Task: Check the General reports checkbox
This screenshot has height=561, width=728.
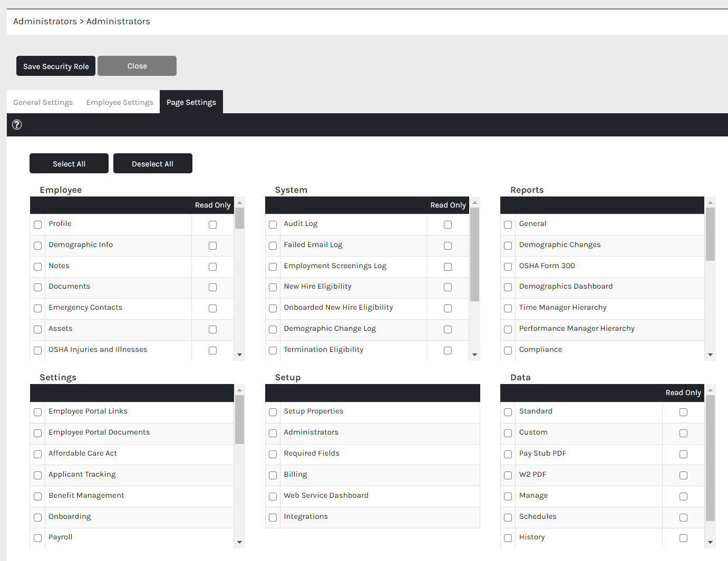Action: tap(508, 224)
